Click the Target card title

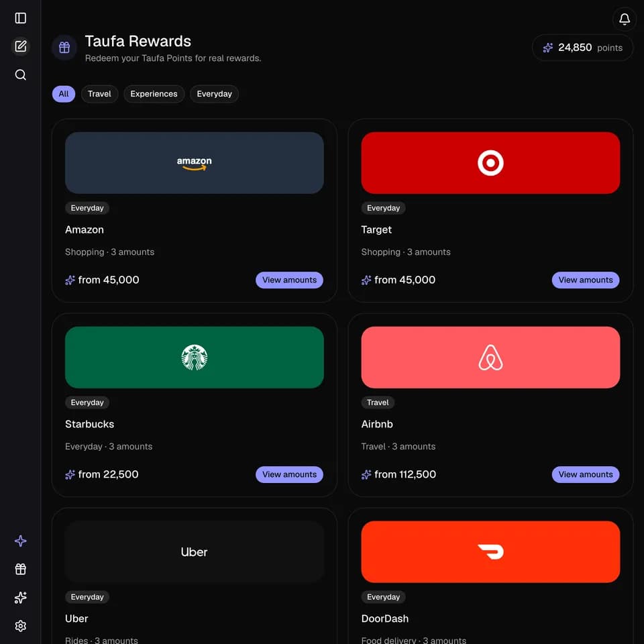tap(376, 229)
